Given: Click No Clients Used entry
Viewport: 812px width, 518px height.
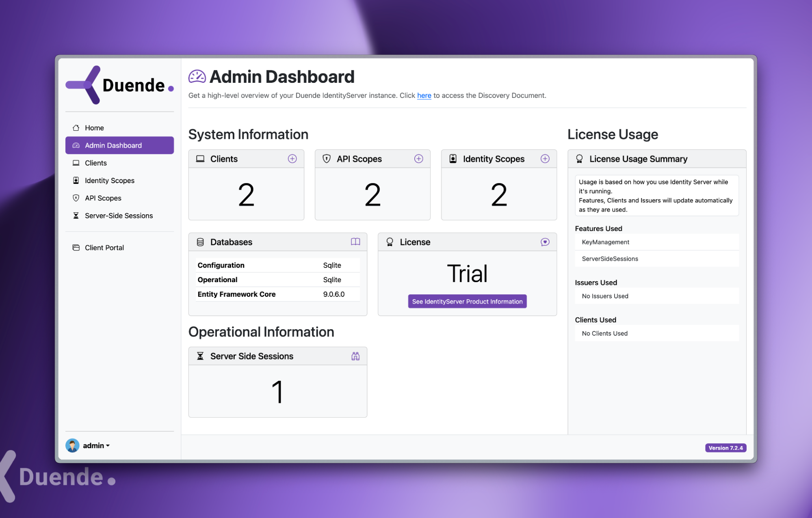Looking at the screenshot, I should pyautogui.click(x=657, y=333).
